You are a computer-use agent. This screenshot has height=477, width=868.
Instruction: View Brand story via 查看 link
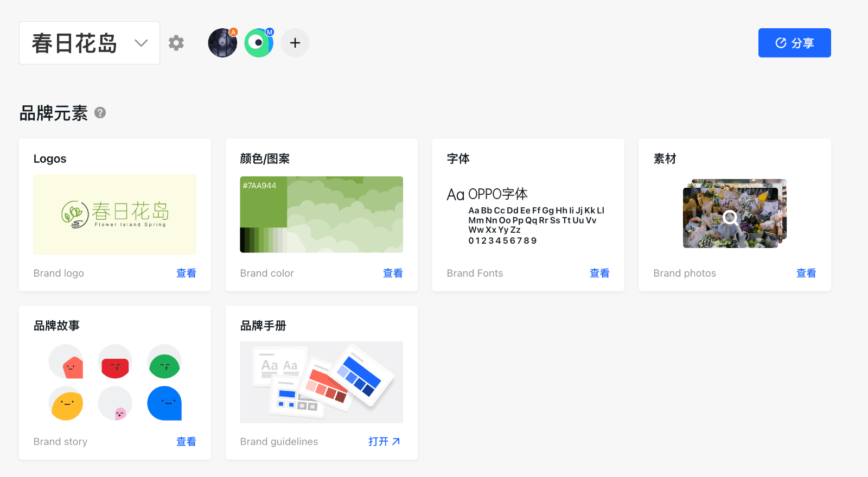(x=186, y=442)
